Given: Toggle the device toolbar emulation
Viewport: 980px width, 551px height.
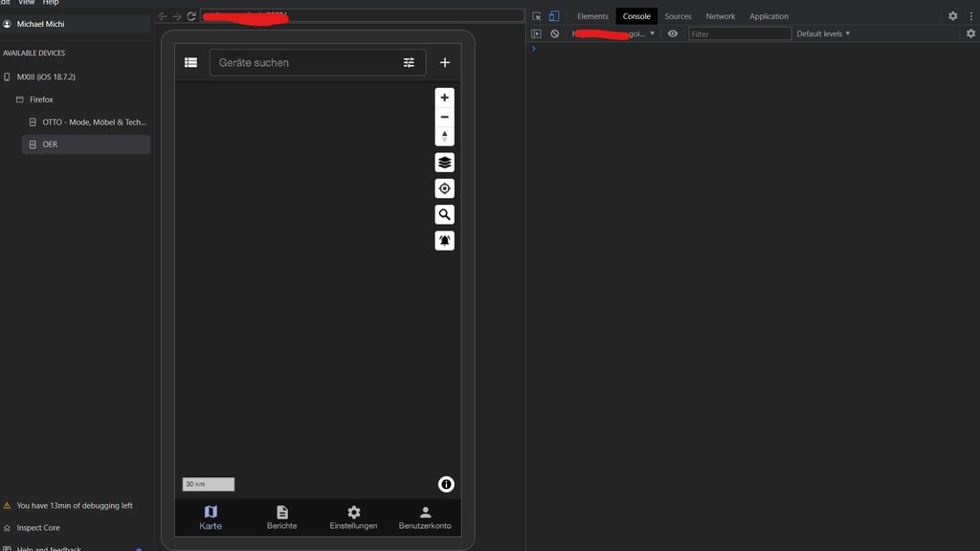Looking at the screenshot, I should (x=554, y=16).
